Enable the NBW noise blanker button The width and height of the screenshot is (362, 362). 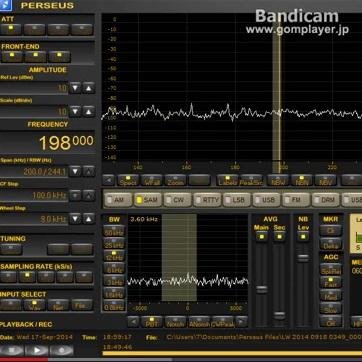[x=278, y=180]
